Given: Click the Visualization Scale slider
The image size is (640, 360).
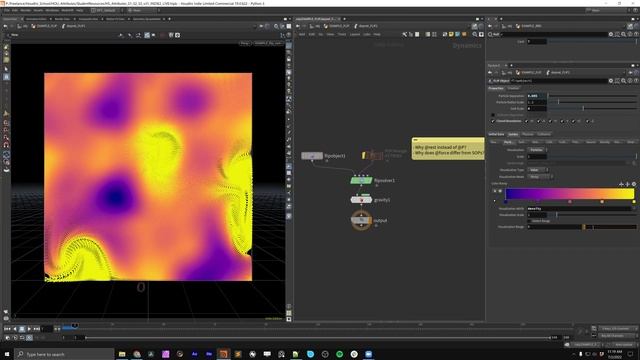Looking at the screenshot, I should click(x=592, y=215).
